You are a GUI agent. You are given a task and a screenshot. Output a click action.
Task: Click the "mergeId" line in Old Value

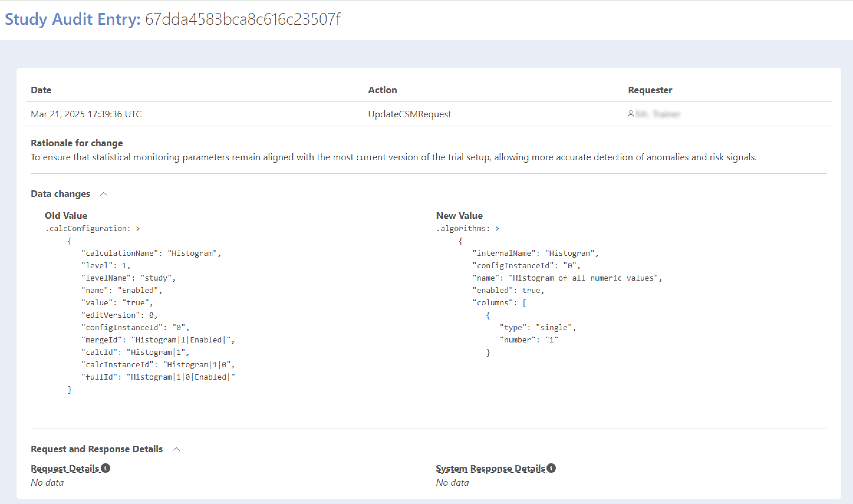(x=158, y=340)
